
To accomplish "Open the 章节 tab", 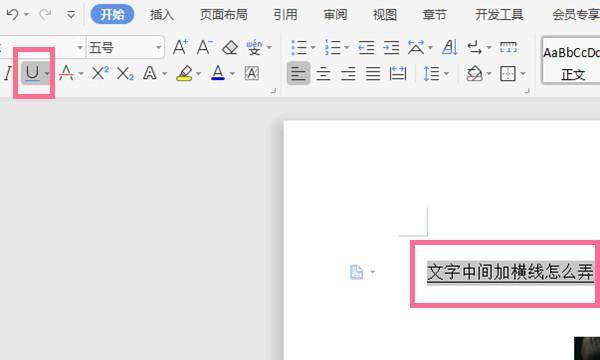I will 434,15.
